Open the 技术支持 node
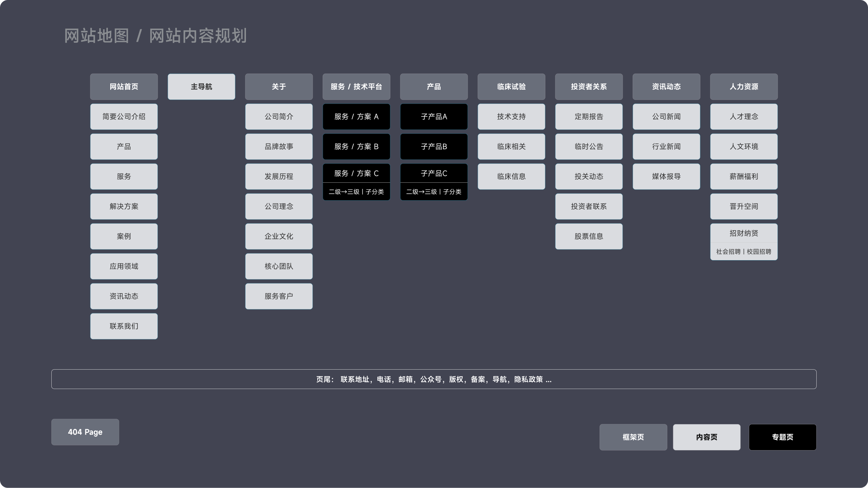The image size is (868, 488). (511, 117)
